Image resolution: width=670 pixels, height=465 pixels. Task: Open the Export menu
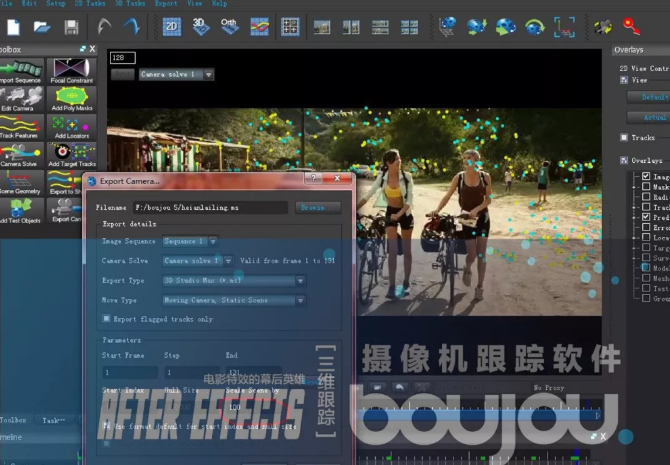[x=166, y=3]
